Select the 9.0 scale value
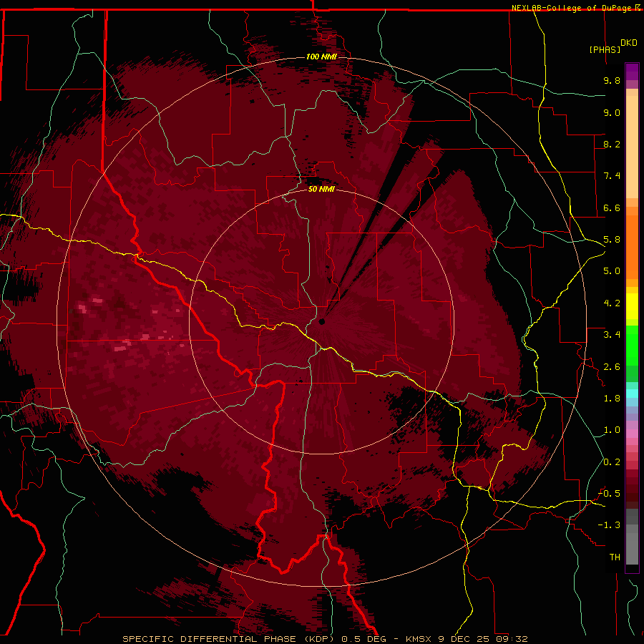Image resolution: width=644 pixels, height=644 pixels. [612, 112]
